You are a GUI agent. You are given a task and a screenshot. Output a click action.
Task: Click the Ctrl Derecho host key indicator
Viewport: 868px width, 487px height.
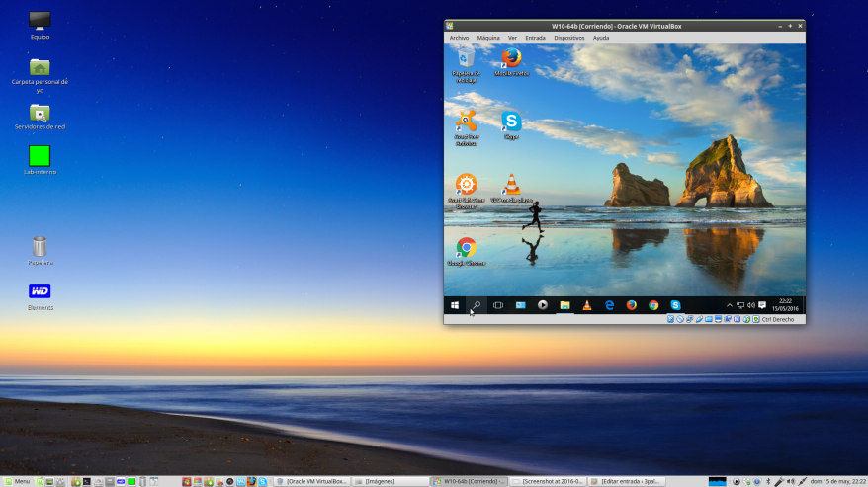coord(778,319)
